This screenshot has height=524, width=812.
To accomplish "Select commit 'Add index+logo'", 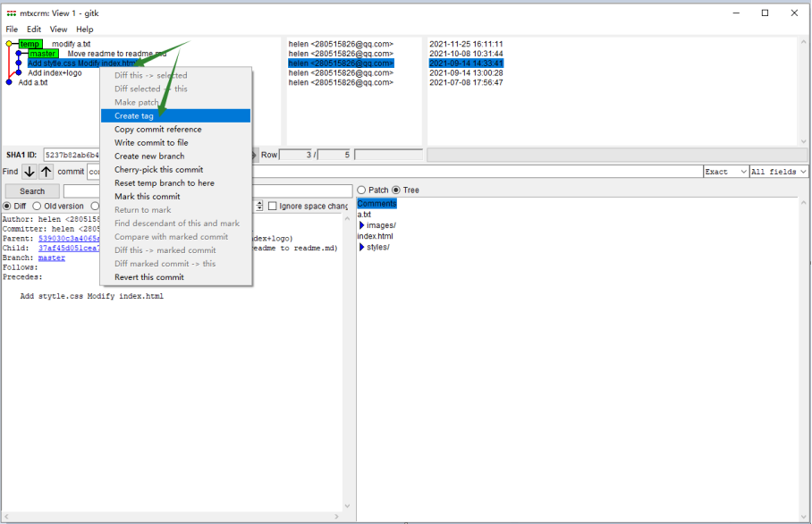I will (x=55, y=73).
